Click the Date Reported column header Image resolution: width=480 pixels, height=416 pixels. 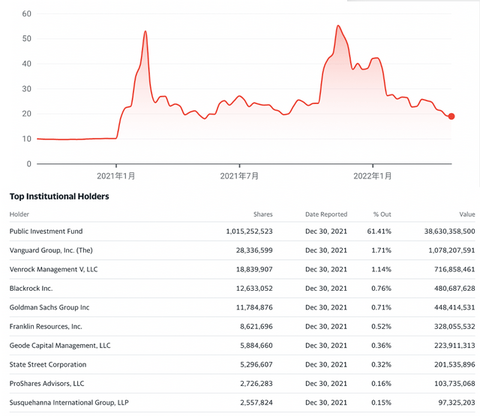click(x=326, y=214)
